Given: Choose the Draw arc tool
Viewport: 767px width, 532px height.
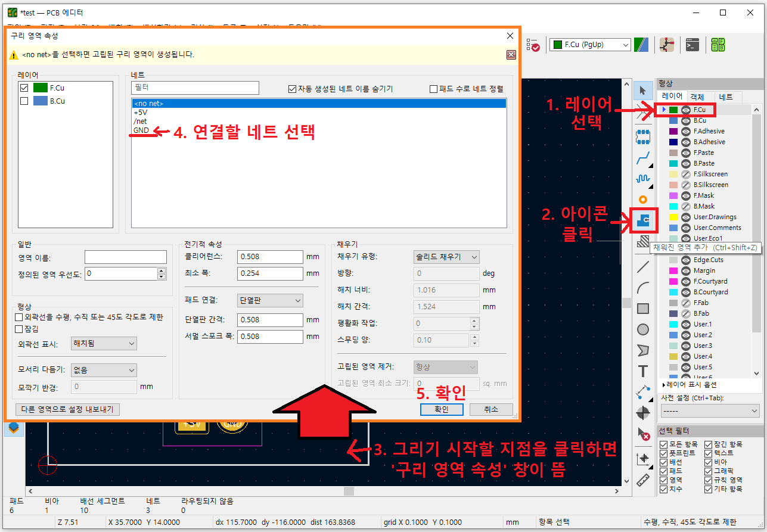Looking at the screenshot, I should [x=642, y=288].
